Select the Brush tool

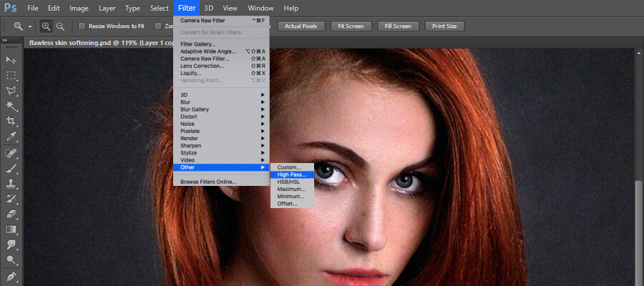click(x=11, y=169)
